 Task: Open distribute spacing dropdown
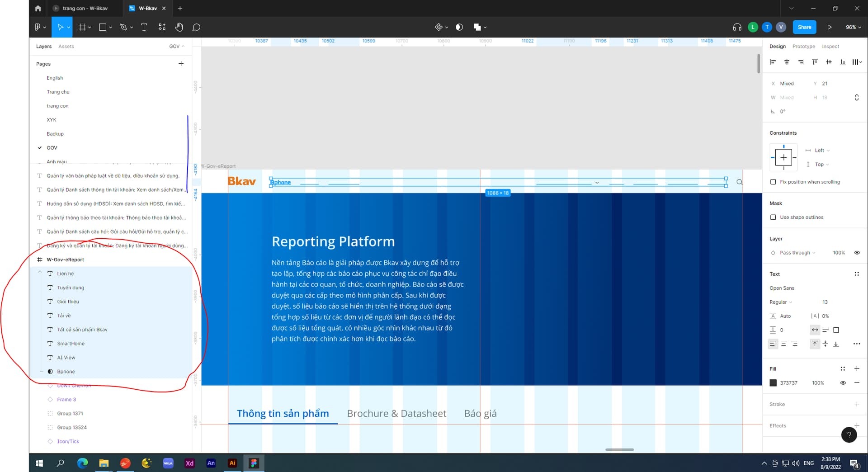857,62
